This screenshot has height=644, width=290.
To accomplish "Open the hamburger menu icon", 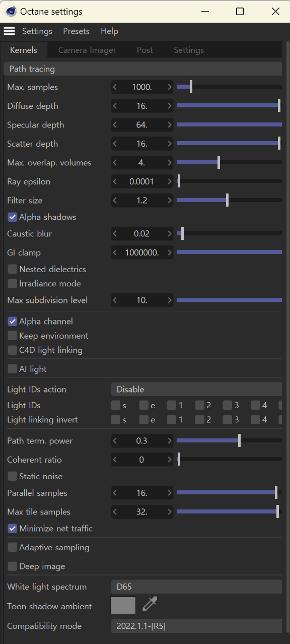I will point(9,31).
